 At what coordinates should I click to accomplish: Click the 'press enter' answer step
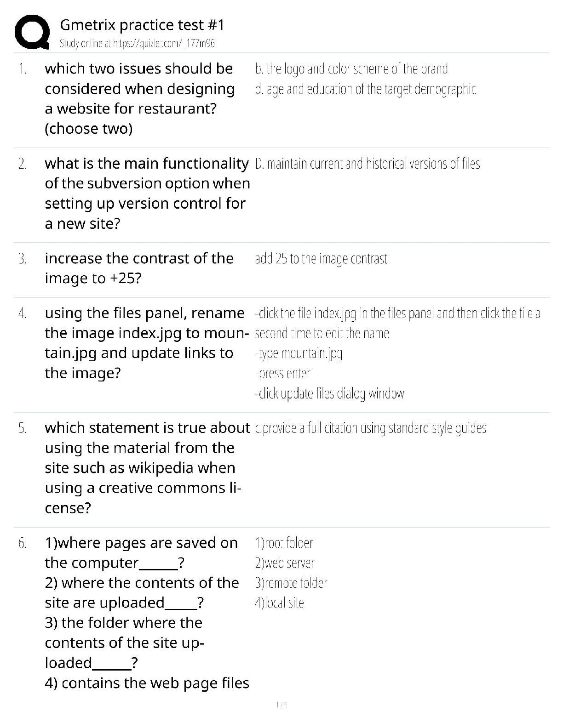(x=283, y=374)
